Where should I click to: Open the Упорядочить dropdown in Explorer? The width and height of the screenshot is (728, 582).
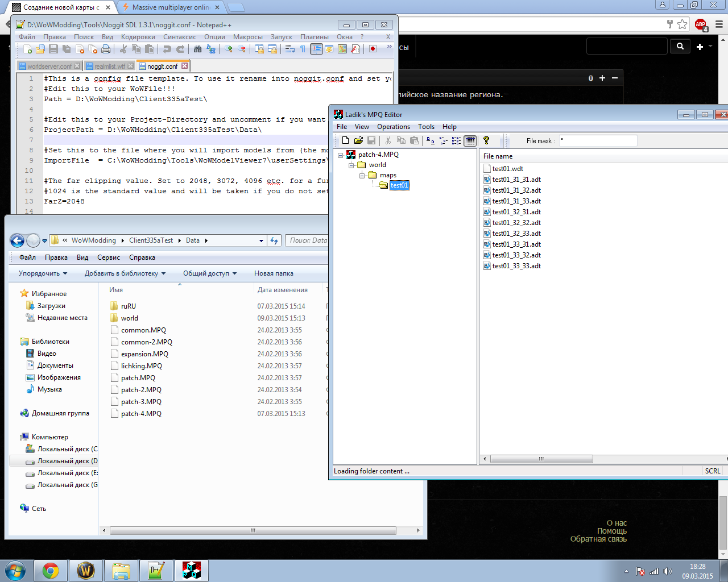tap(43, 273)
